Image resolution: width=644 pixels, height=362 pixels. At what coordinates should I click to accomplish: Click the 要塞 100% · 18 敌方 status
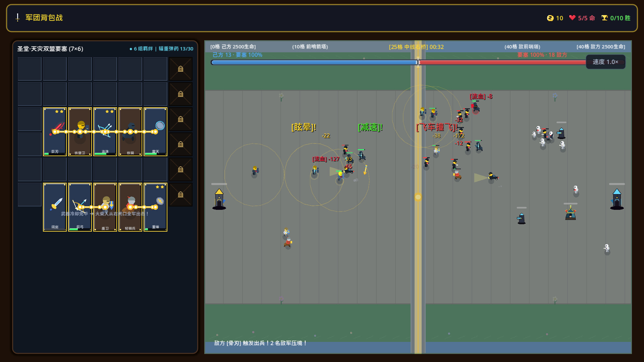pos(542,55)
